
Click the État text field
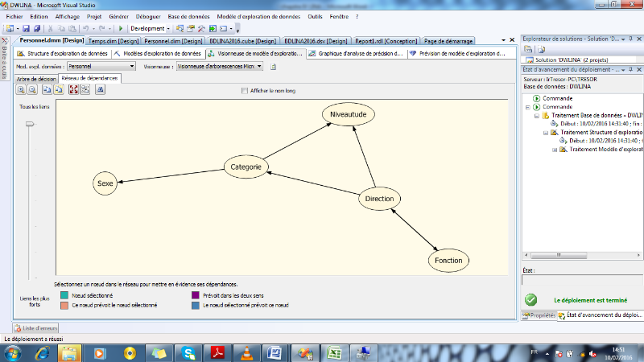582,280
